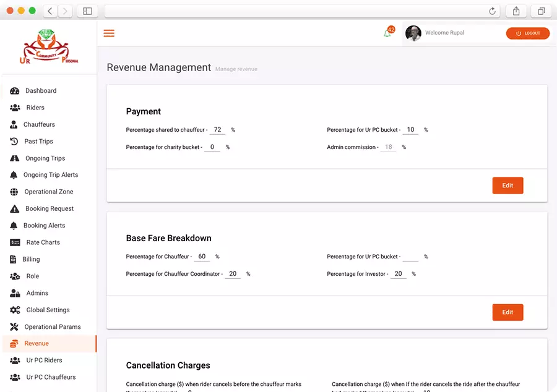Open the Global Settings menu entry

[x=49, y=310]
